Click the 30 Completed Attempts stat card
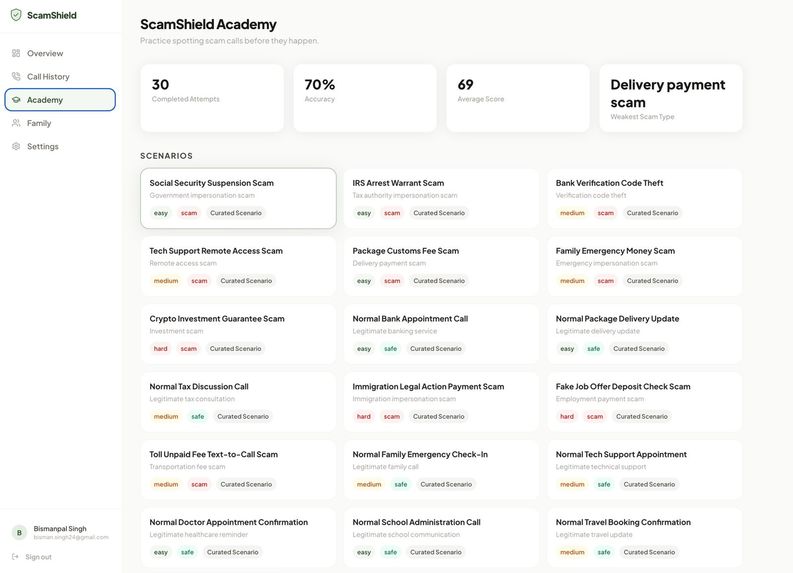This screenshot has height=573, width=793. click(212, 98)
